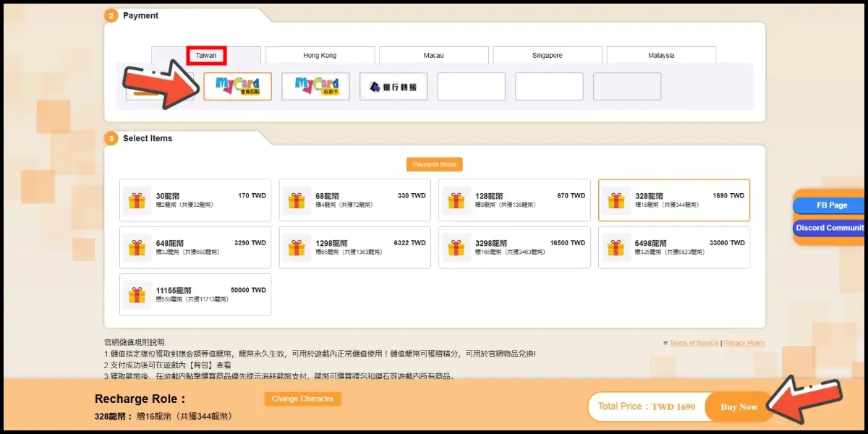
Task: Click the gift icon of the 3298 coin pack
Action: pyautogui.click(x=456, y=248)
